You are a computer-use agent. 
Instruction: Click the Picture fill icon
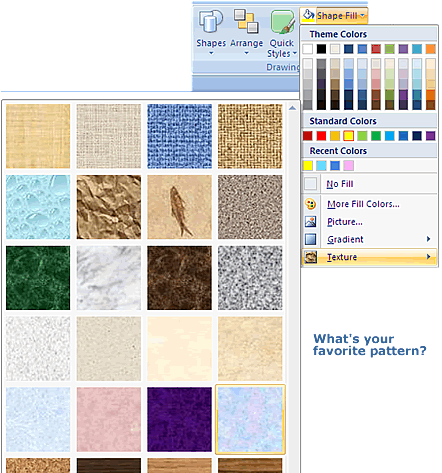click(x=310, y=222)
